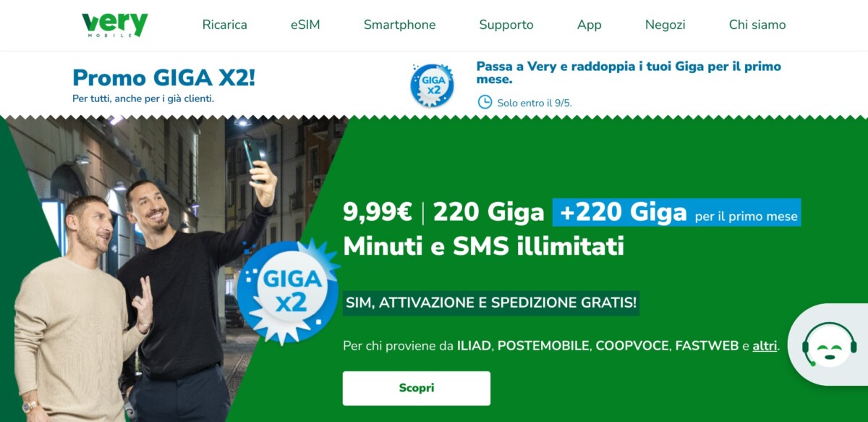
Task: Open the Smartphone section
Action: (399, 25)
